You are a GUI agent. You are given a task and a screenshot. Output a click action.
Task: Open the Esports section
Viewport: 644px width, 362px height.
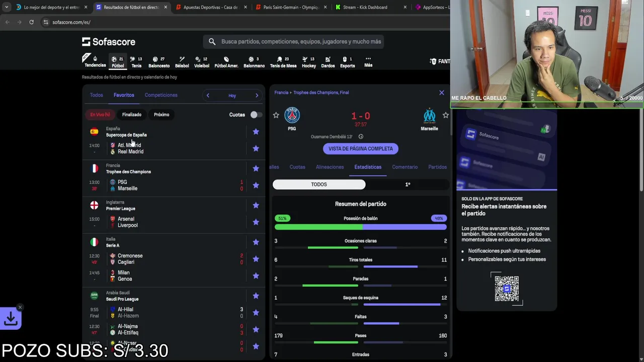click(x=348, y=61)
